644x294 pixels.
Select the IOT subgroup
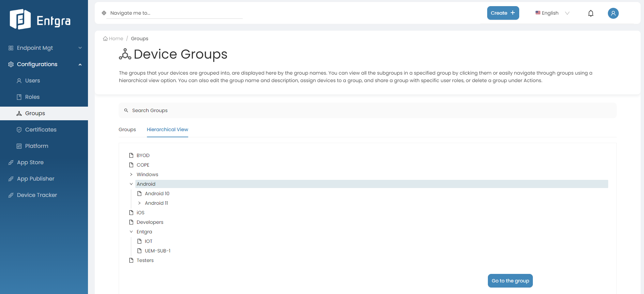149,241
